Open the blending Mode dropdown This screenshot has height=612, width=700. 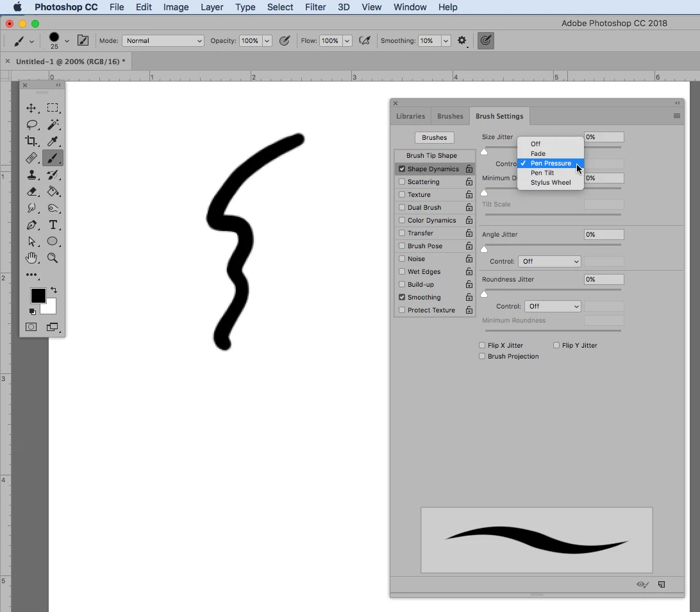(x=163, y=40)
